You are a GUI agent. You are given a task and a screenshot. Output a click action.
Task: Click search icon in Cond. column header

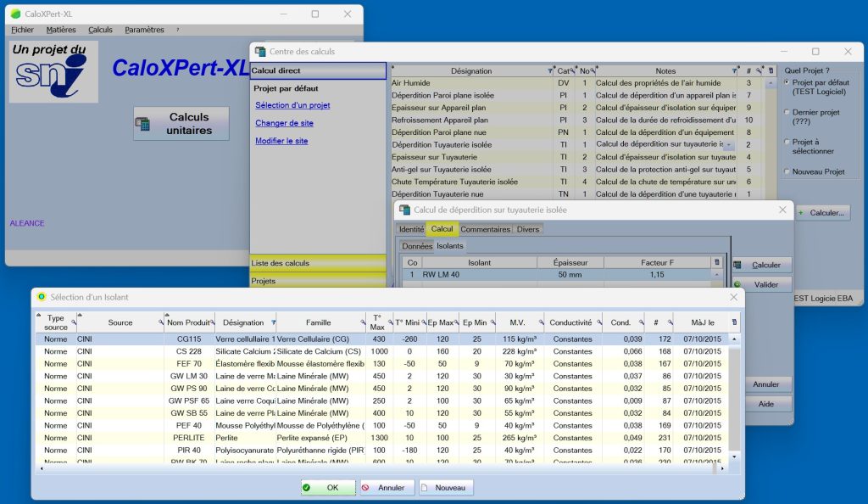click(x=641, y=322)
